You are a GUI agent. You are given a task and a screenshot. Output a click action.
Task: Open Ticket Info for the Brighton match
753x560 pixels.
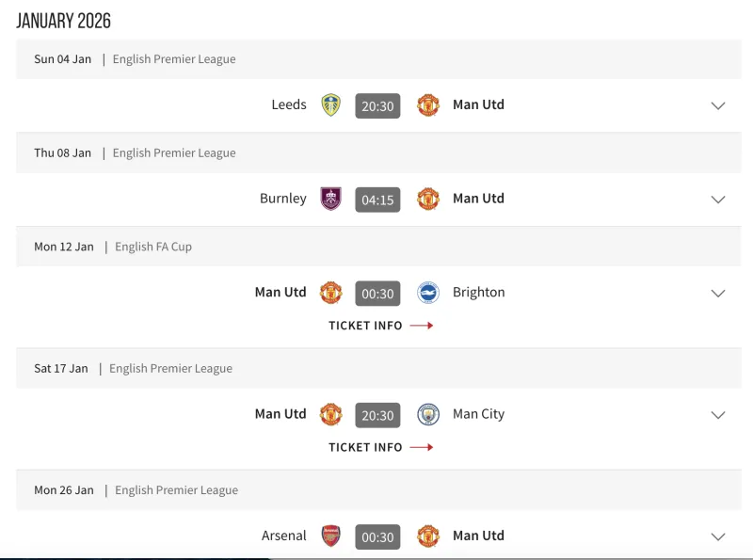click(380, 326)
